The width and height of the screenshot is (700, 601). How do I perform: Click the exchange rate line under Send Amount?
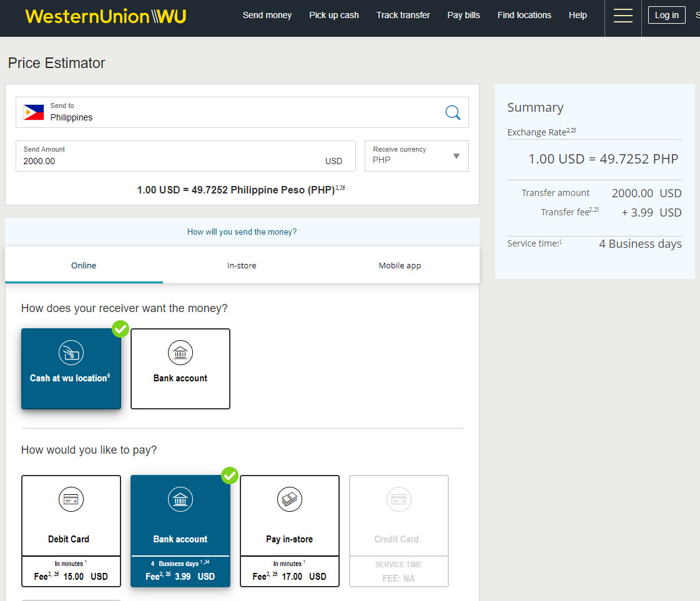pyautogui.click(x=241, y=190)
